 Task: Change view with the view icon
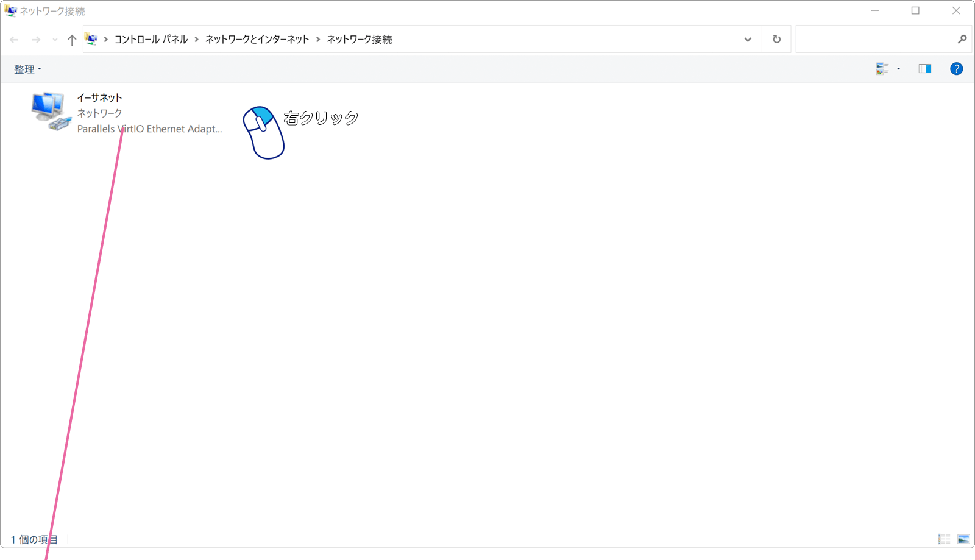[x=882, y=69]
